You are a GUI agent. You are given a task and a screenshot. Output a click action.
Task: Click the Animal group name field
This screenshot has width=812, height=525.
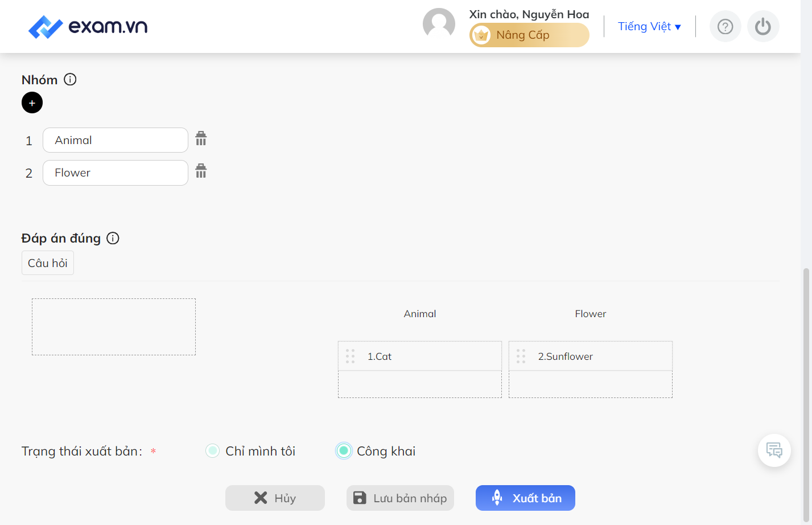[x=116, y=140]
